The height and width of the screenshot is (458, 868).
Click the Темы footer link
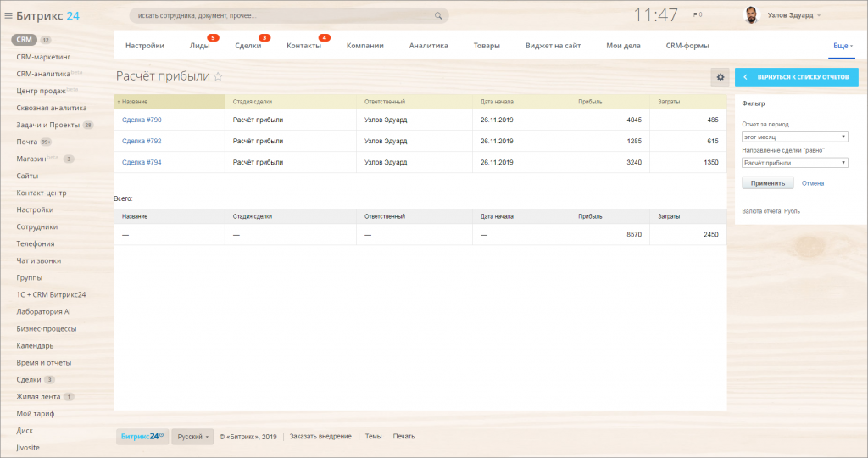point(373,437)
